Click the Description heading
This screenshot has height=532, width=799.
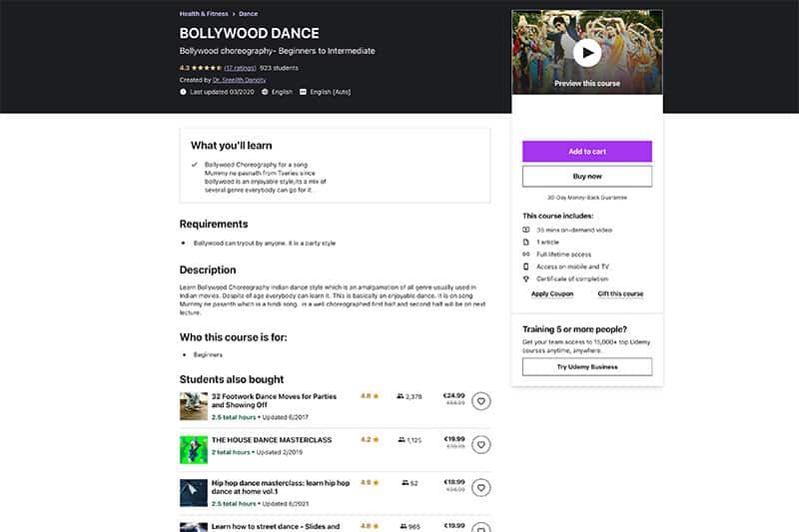click(x=208, y=269)
